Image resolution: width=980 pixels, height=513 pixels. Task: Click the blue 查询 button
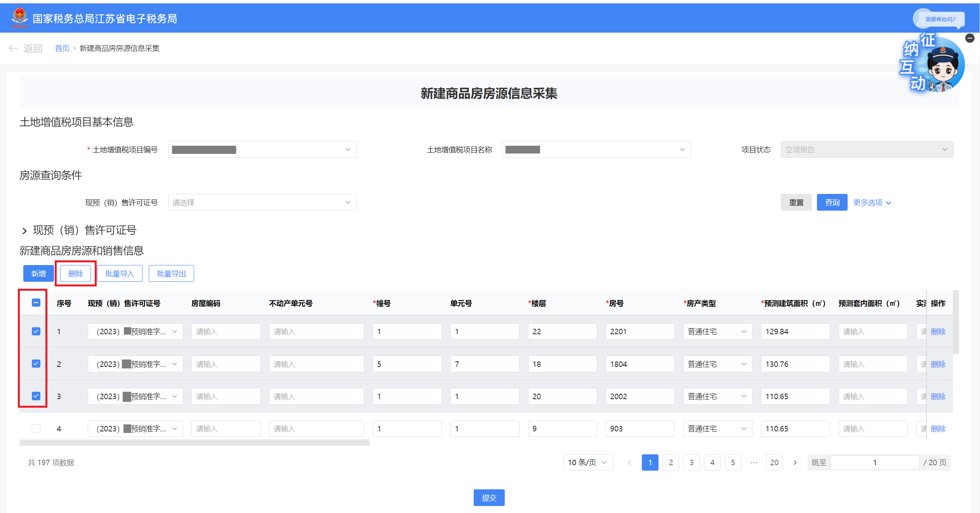click(832, 202)
